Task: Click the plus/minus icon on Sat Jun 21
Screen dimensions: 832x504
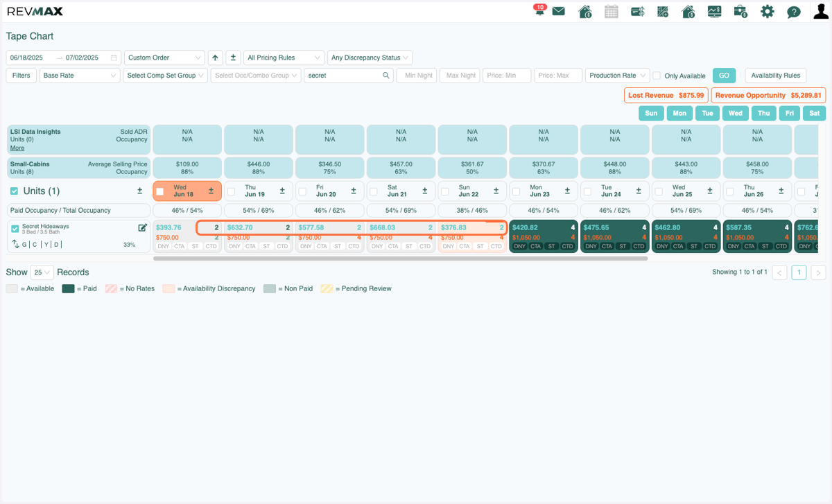Action: point(425,191)
